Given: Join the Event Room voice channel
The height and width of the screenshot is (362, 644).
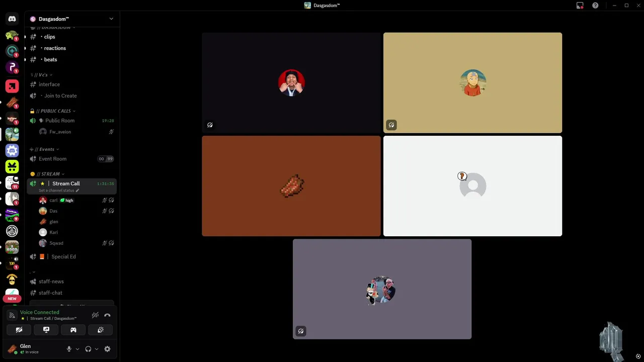Looking at the screenshot, I should pos(71,159).
